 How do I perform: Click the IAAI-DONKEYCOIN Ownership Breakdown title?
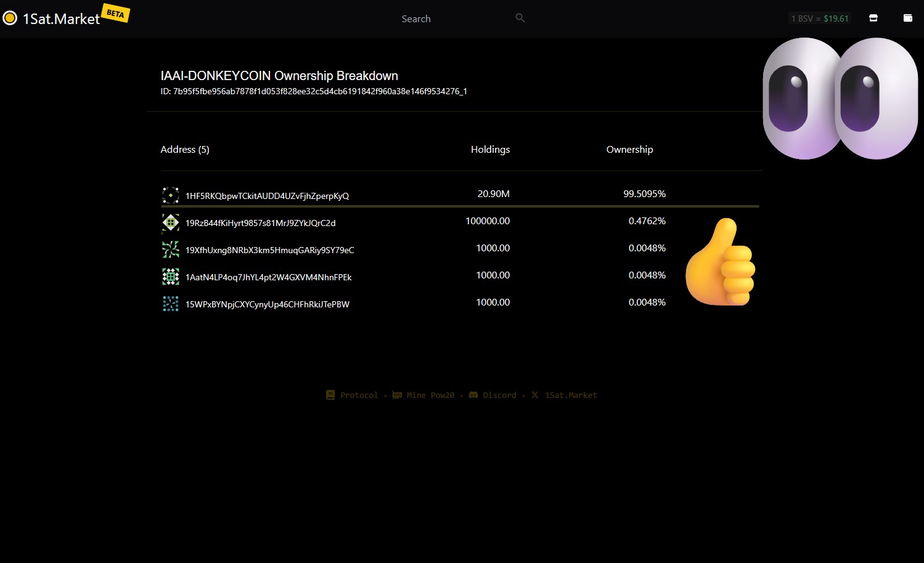[x=279, y=76]
